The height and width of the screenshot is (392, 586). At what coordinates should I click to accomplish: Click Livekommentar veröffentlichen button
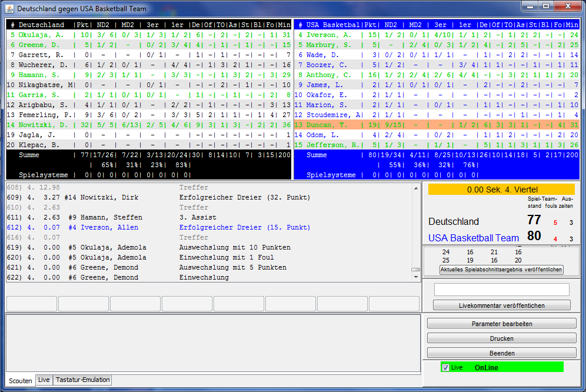(501, 305)
